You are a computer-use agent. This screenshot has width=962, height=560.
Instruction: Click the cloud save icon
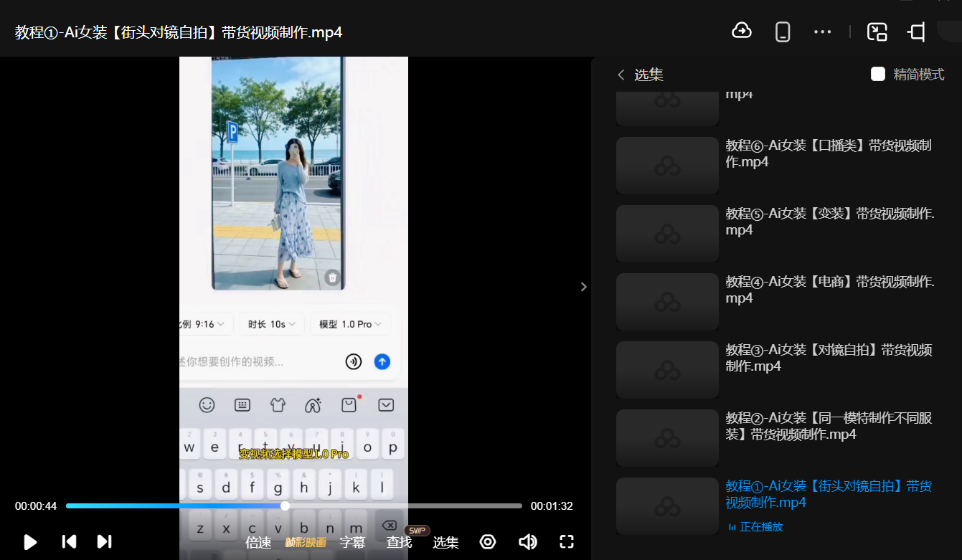(x=741, y=31)
